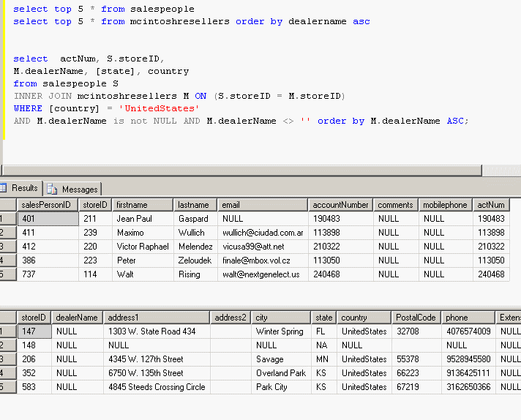Click PostalCode cell 67219

point(416,387)
